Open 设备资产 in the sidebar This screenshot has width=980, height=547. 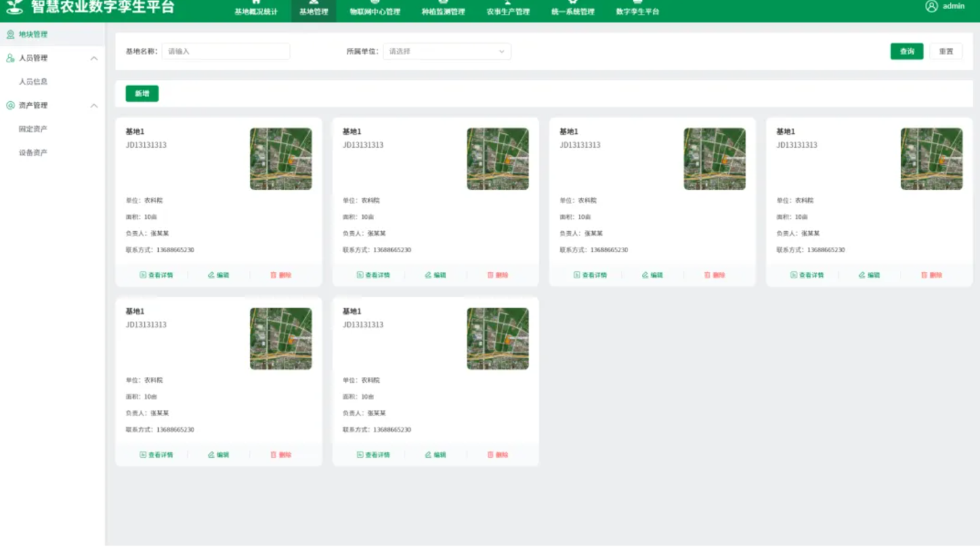[x=52, y=152]
